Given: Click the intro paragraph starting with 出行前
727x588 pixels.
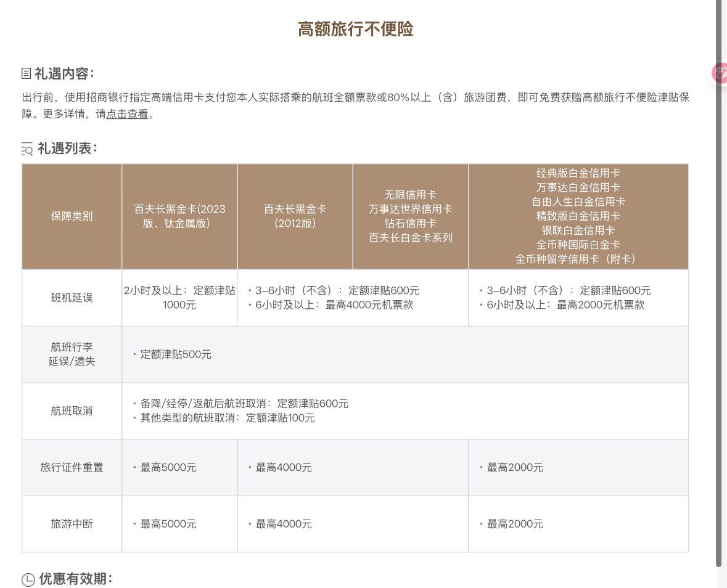Looking at the screenshot, I should coord(356,105).
